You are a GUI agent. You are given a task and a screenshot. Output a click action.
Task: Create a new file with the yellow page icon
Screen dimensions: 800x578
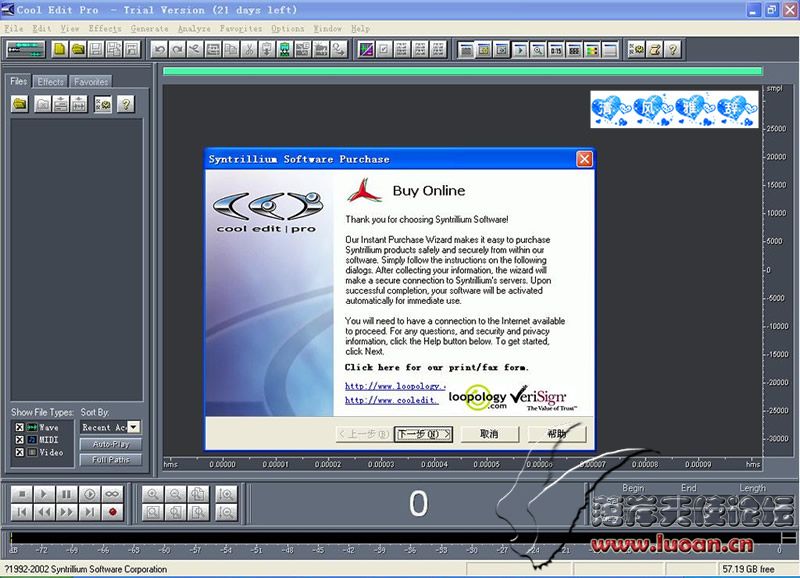(60, 49)
